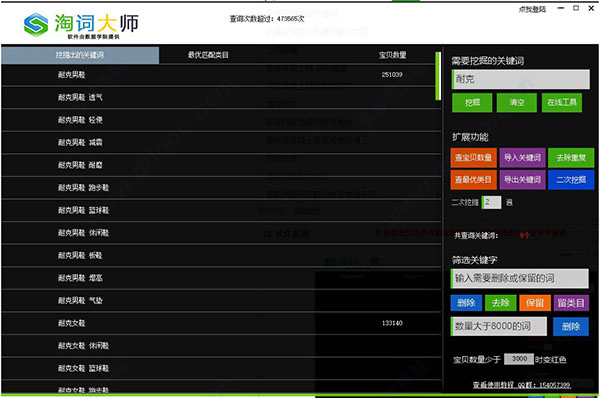Click purple 导入关键词 button
Image resolution: width=600 pixels, height=398 pixels.
pyautogui.click(x=522, y=158)
